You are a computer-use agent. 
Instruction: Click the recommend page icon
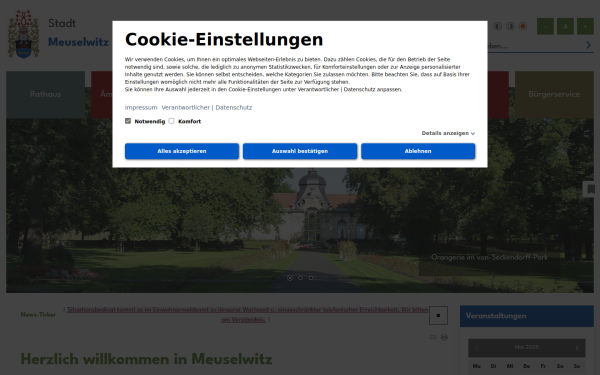coord(432,337)
